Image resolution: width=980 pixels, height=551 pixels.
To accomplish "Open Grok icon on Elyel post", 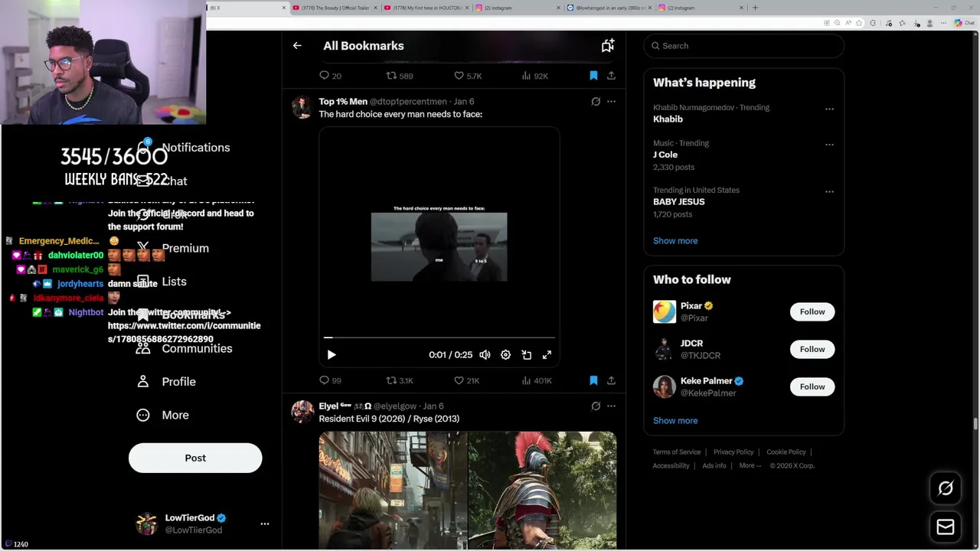I will click(x=596, y=406).
